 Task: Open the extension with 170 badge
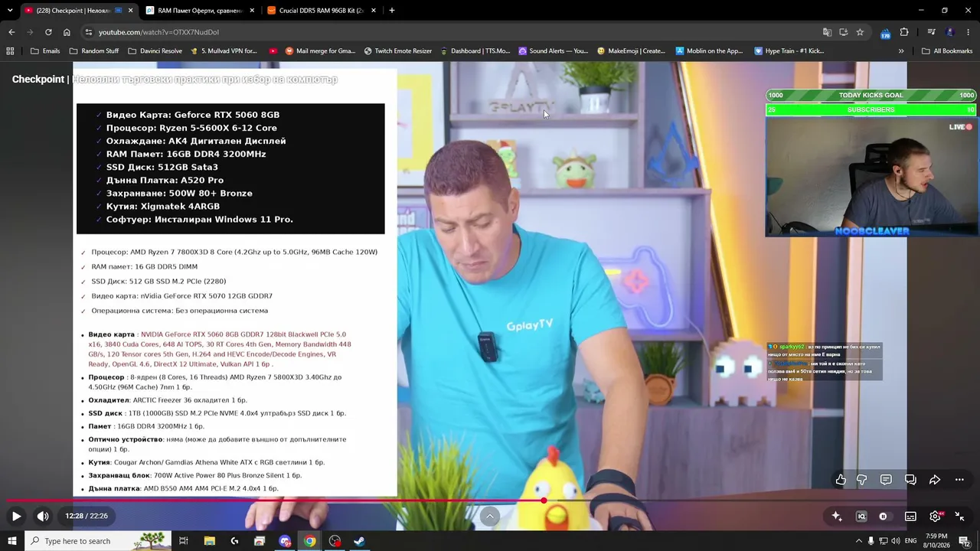click(x=885, y=33)
